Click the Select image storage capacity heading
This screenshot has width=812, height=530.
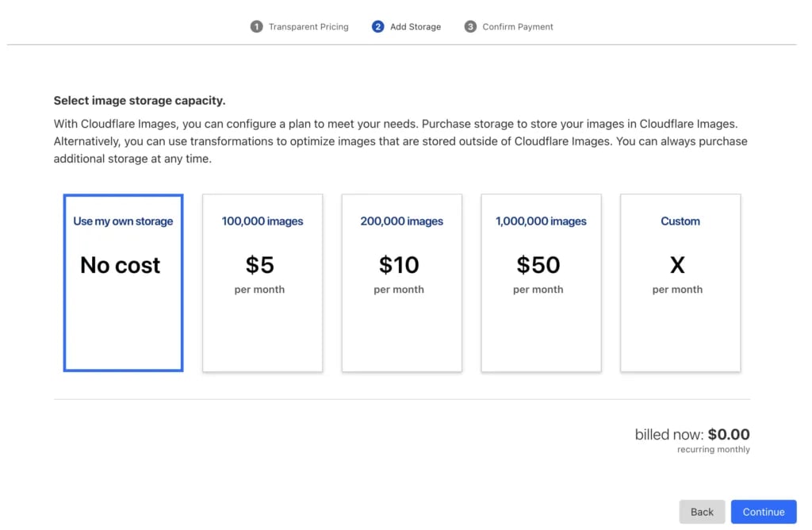tap(140, 101)
